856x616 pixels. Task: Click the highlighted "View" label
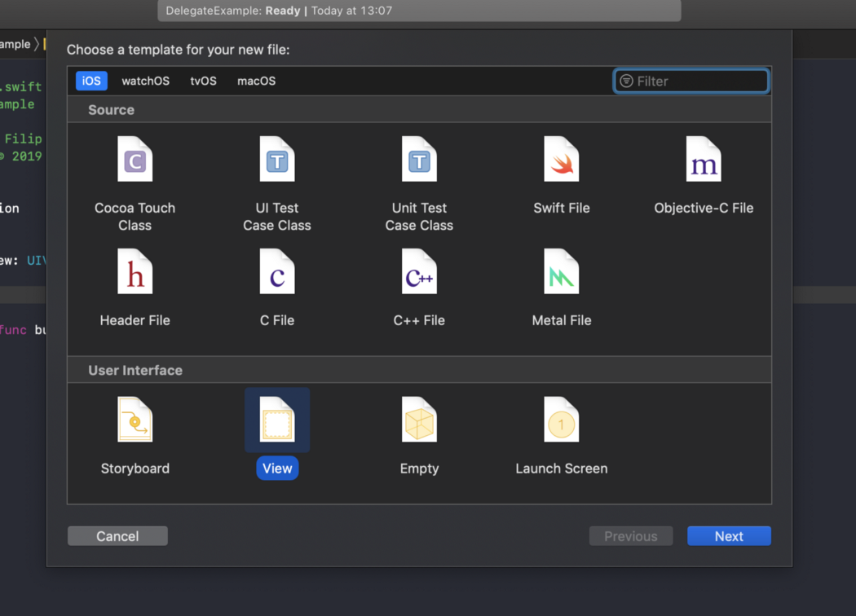(277, 469)
